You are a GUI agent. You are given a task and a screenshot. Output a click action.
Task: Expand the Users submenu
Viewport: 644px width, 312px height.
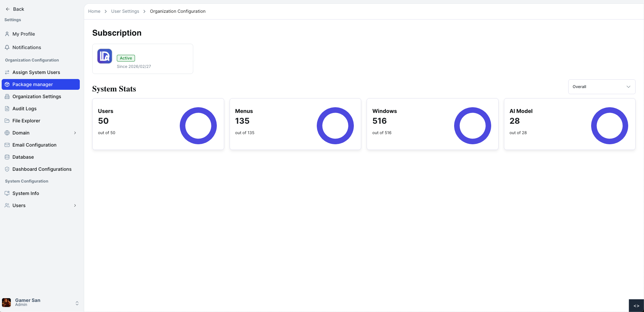pyautogui.click(x=74, y=205)
